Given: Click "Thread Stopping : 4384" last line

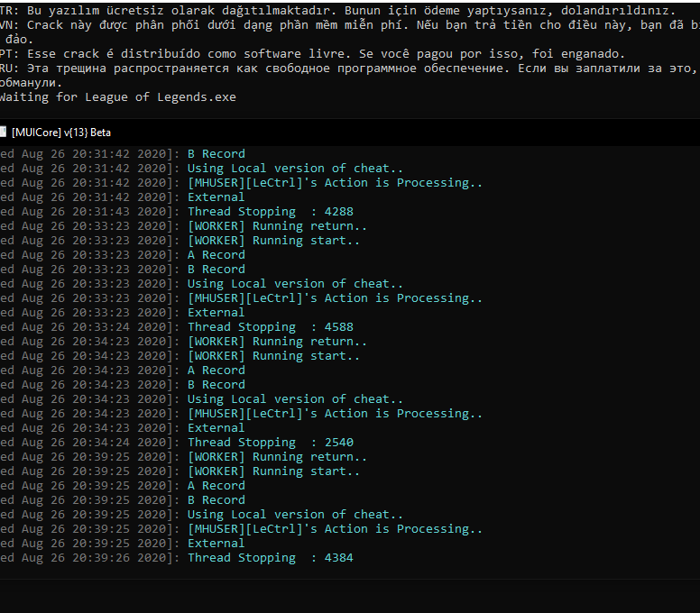Looking at the screenshot, I should pos(270,558).
